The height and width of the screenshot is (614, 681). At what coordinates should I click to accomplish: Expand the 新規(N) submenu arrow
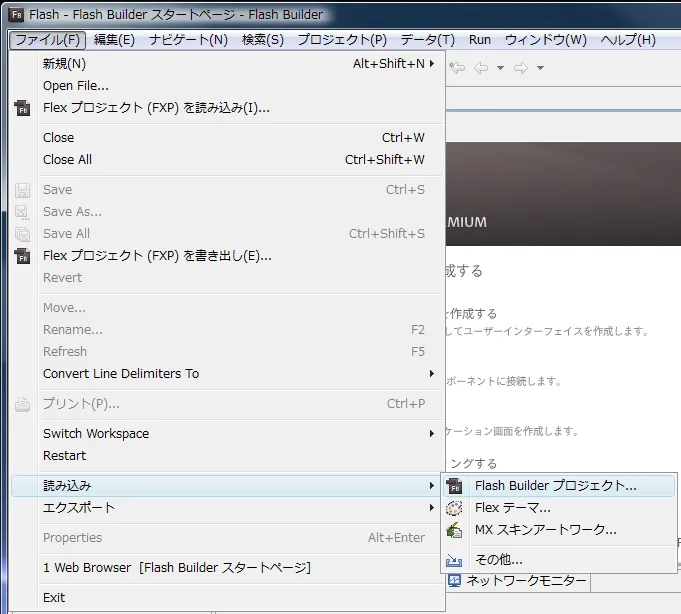(x=432, y=64)
